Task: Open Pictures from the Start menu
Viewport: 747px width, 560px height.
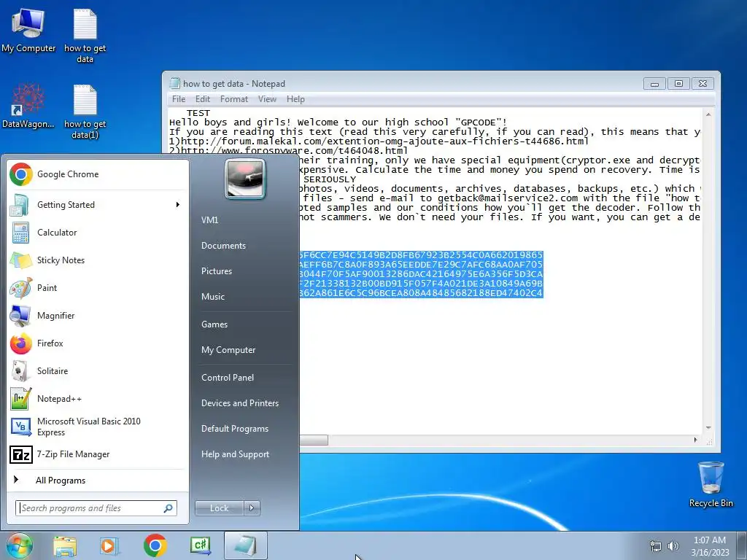Action: pyautogui.click(x=216, y=271)
